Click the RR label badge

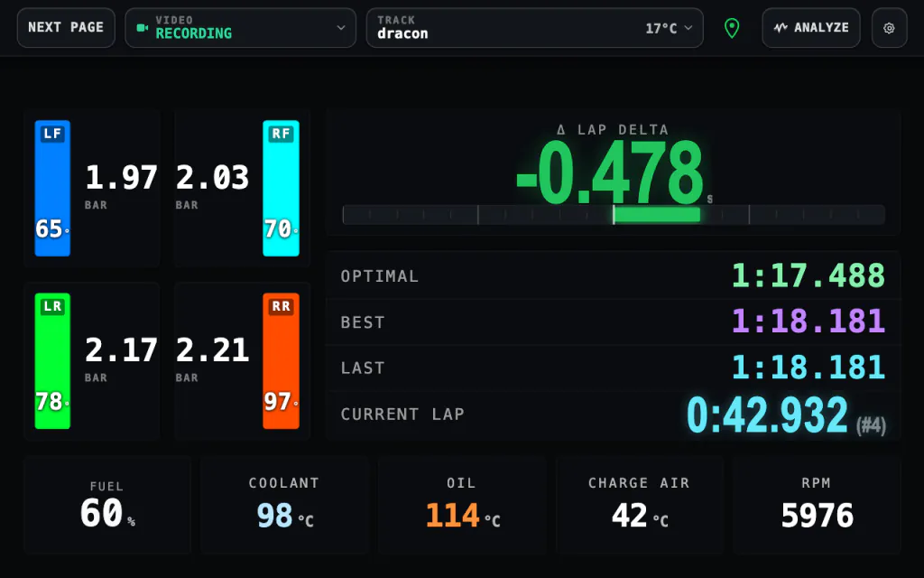pos(282,306)
